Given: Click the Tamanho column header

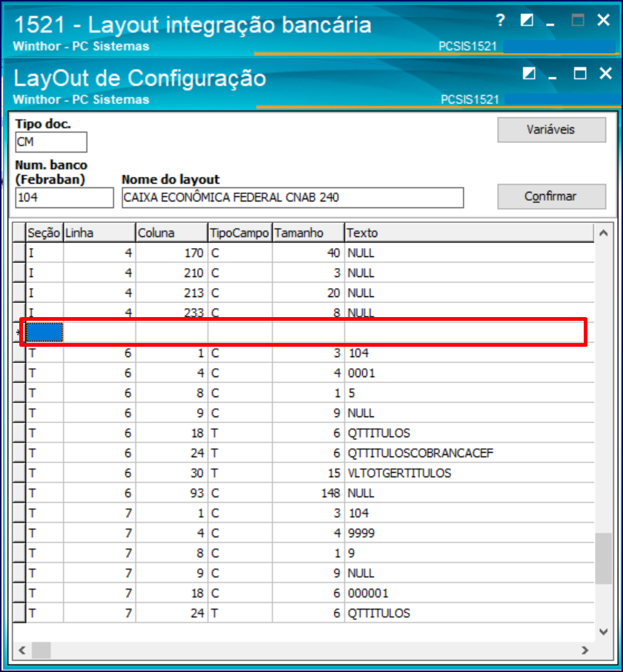Looking at the screenshot, I should [308, 233].
